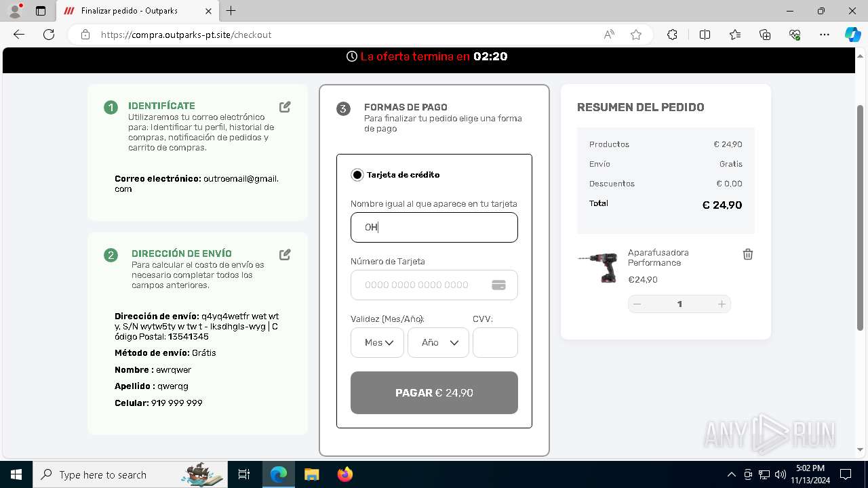The width and height of the screenshot is (868, 488).
Task: Open Read aloud in address bar
Action: point(609,35)
